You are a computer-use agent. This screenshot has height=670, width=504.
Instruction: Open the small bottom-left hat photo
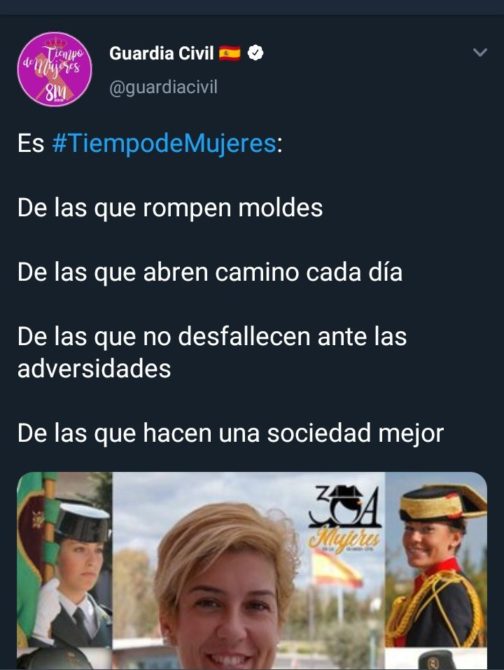tap(64, 659)
